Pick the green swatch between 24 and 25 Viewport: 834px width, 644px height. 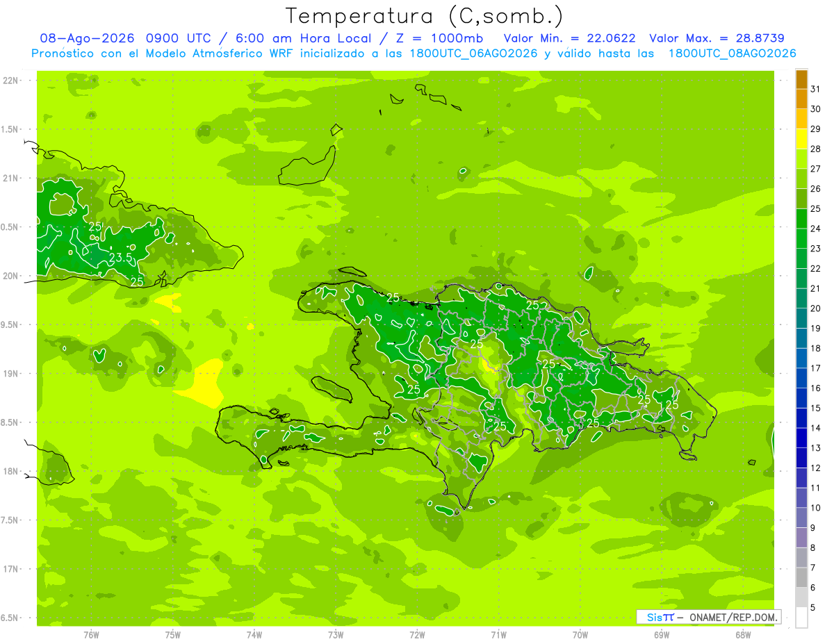(x=801, y=218)
